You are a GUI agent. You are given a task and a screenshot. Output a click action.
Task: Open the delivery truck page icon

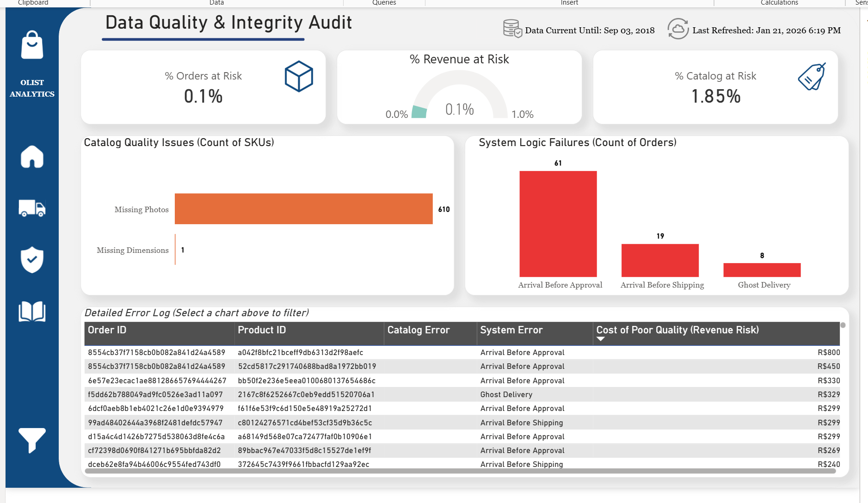point(32,208)
